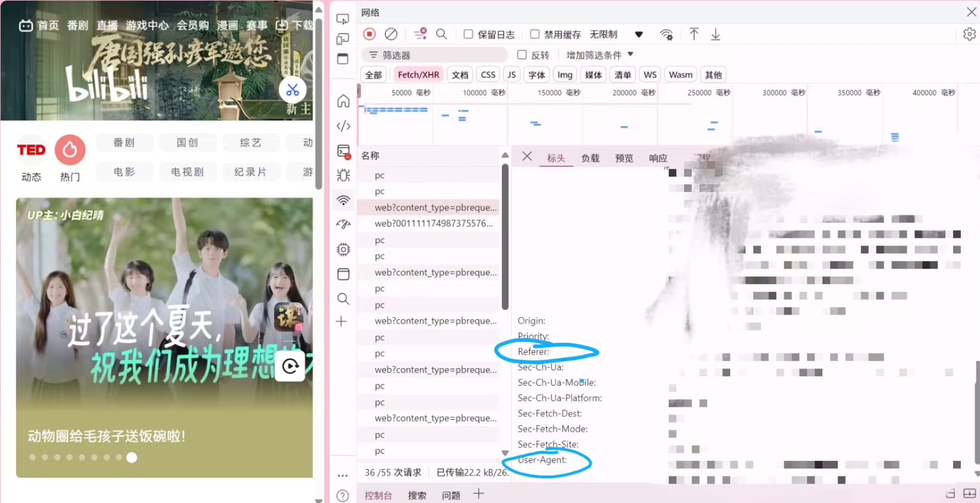Enable the 保留日志 checkbox

click(468, 34)
